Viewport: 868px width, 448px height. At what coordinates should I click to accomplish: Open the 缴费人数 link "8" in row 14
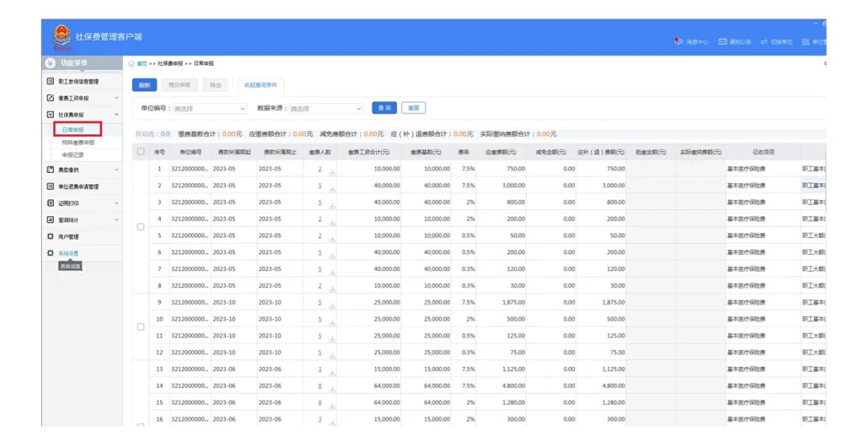tap(319, 386)
